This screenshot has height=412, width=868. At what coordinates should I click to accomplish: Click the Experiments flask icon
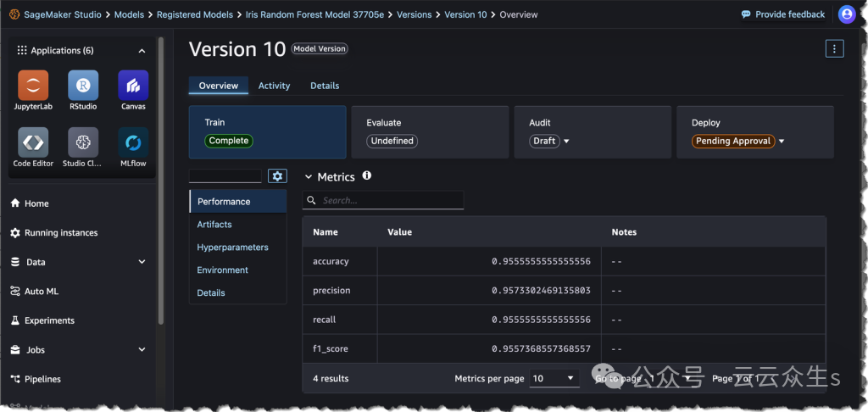tap(15, 320)
